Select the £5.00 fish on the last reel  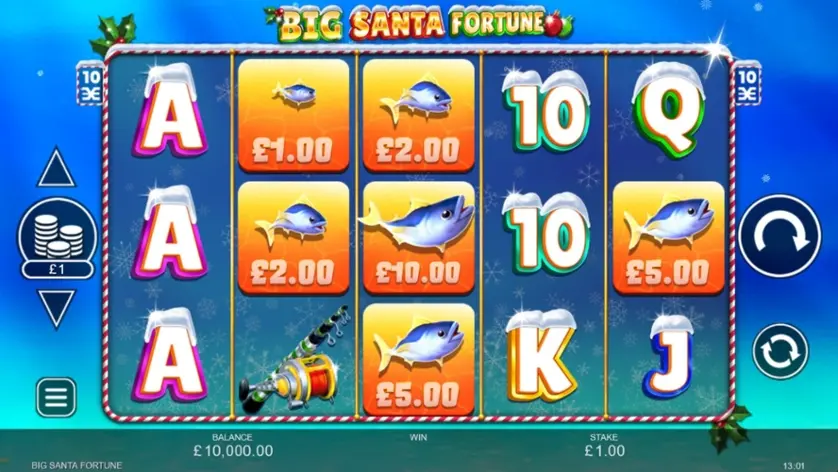[669, 238]
